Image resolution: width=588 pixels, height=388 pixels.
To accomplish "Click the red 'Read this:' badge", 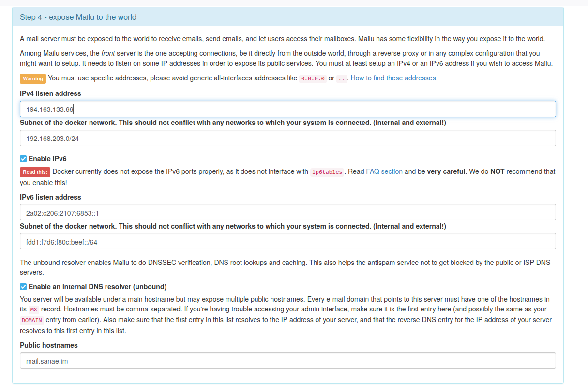I will (x=35, y=172).
